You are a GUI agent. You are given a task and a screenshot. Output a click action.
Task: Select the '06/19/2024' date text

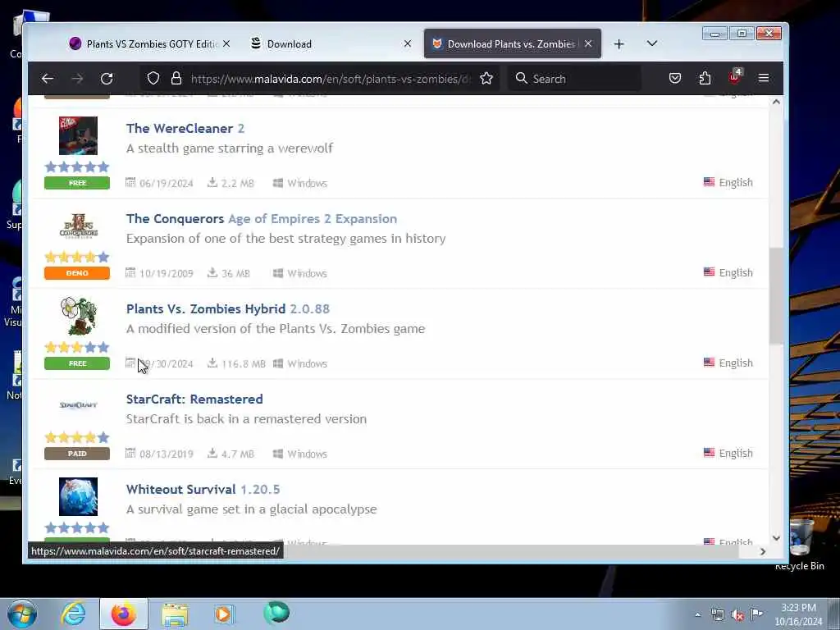(x=166, y=183)
